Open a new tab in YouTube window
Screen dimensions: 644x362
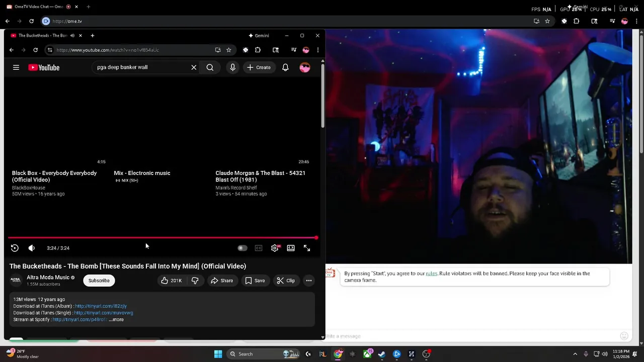(92, 36)
